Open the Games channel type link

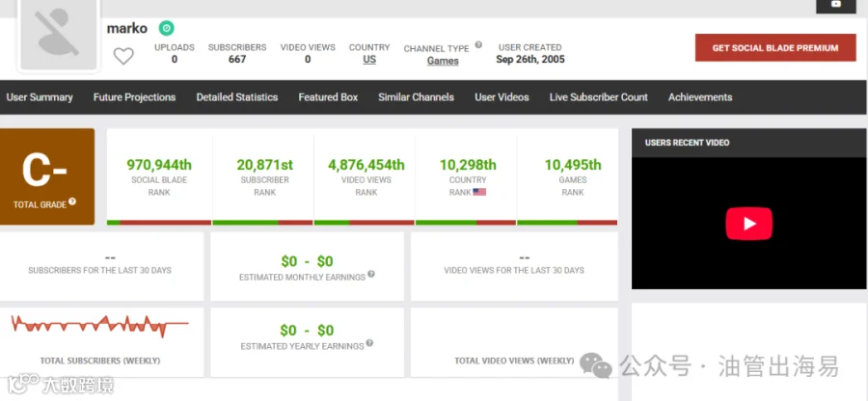(443, 61)
